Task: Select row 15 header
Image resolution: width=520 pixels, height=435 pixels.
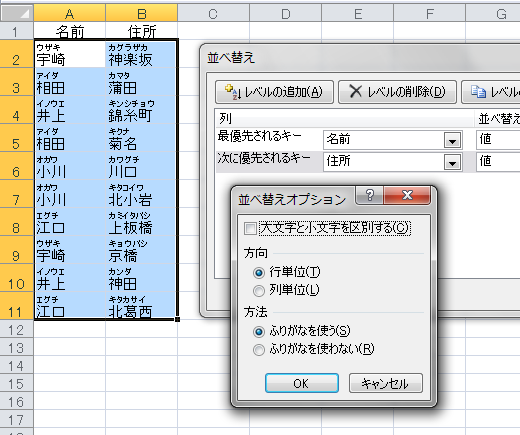Action: pos(17,384)
